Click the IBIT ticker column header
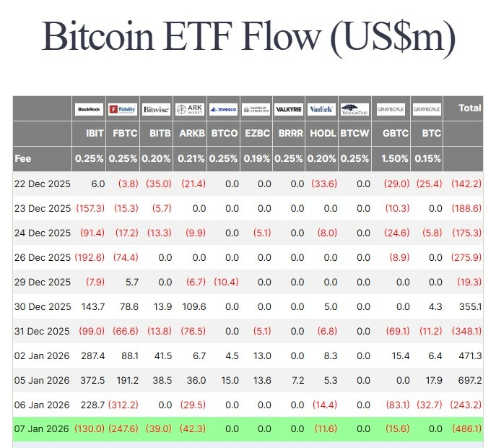This screenshot has width=496, height=448. [x=95, y=134]
